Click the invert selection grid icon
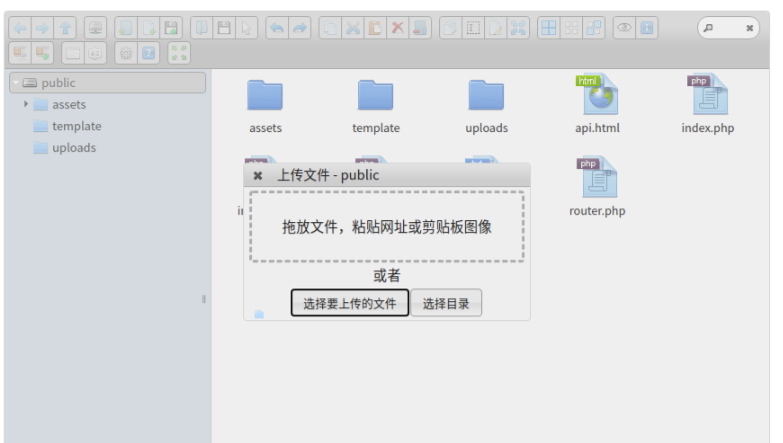 (x=594, y=28)
